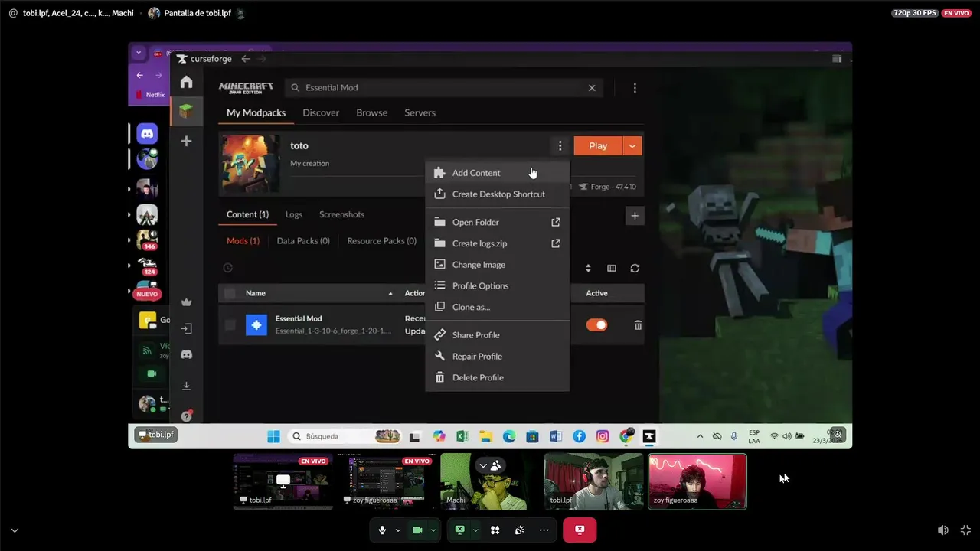980x551 pixels.
Task: Open the Discord icon in CurseForge sidebar
Action: (186, 354)
